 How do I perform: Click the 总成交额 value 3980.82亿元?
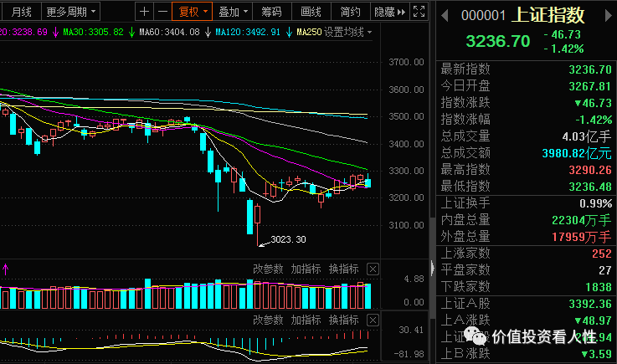pos(577,153)
